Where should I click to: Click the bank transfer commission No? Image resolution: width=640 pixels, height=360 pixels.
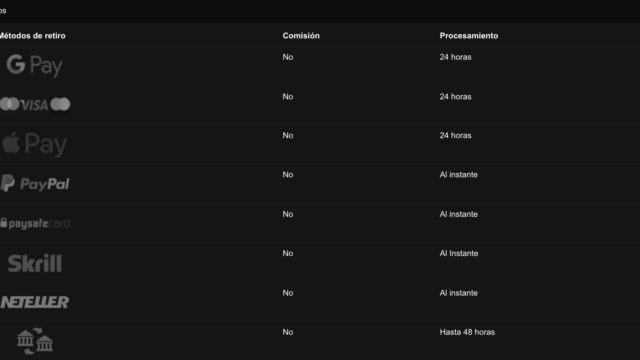tap(288, 332)
